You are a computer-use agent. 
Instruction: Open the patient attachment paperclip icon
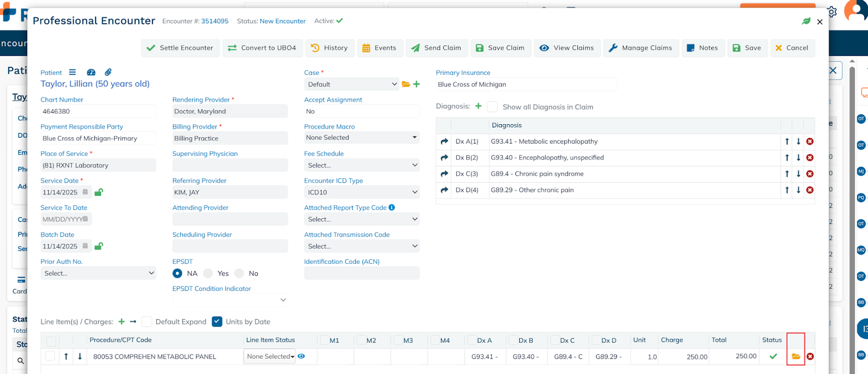point(108,72)
